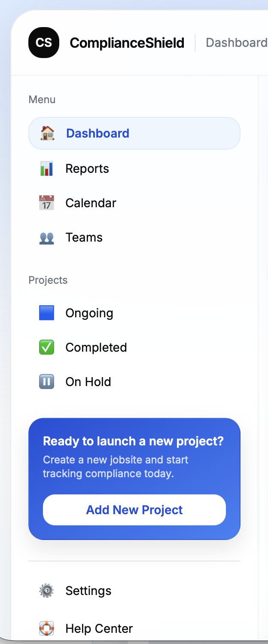Click the ComplianceShield brand name

click(x=127, y=43)
